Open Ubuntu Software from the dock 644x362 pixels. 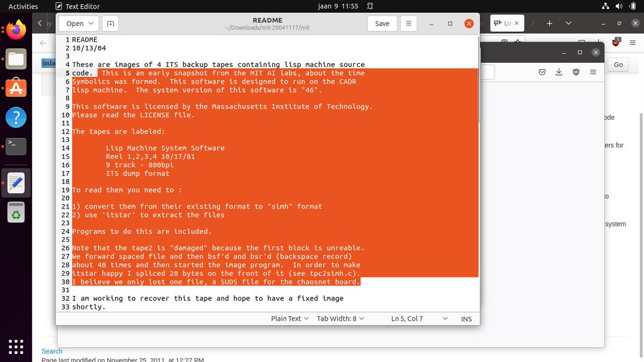click(16, 87)
